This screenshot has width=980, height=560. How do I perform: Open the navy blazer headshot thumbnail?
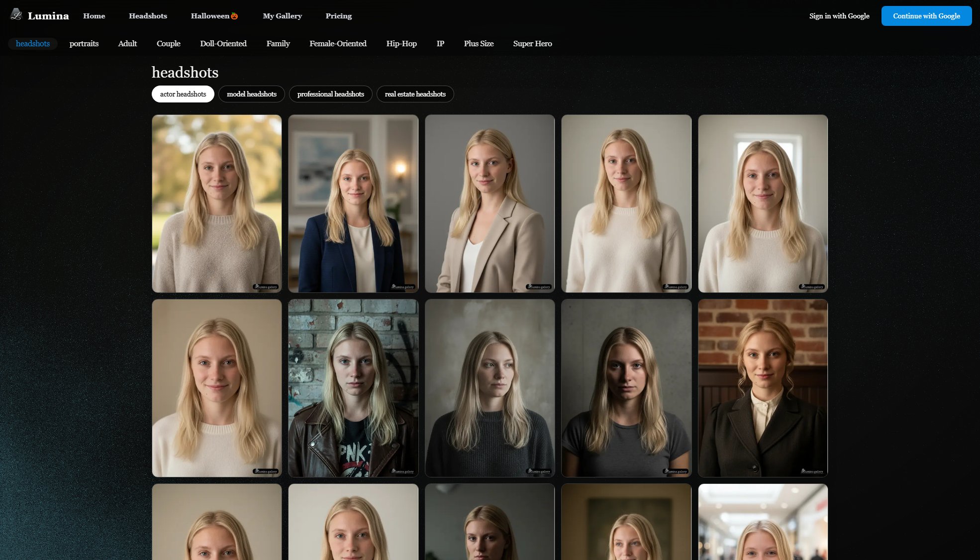[353, 203]
